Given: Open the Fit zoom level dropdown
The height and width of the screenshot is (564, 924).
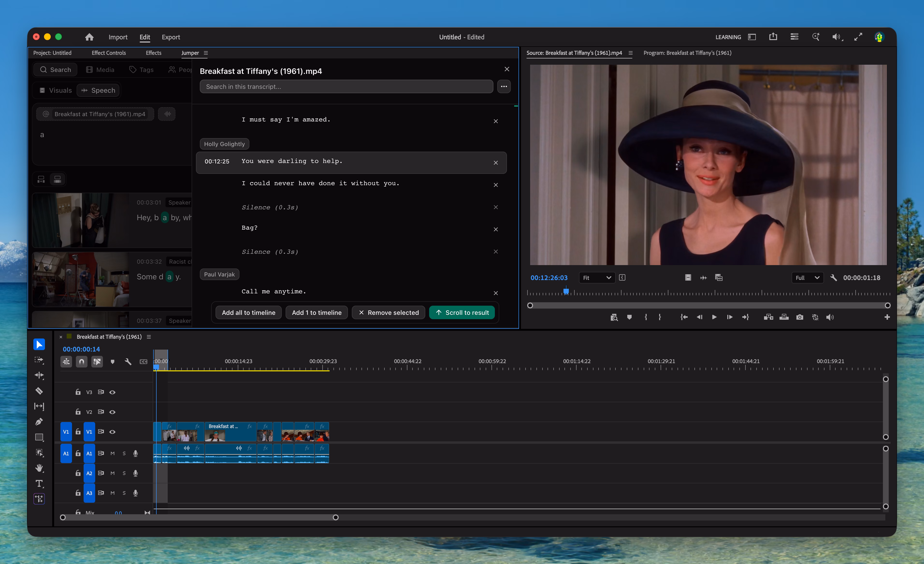Looking at the screenshot, I should coord(597,278).
